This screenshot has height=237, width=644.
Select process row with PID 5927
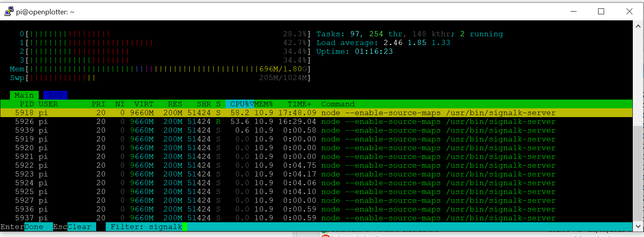pyautogui.click(x=316, y=200)
